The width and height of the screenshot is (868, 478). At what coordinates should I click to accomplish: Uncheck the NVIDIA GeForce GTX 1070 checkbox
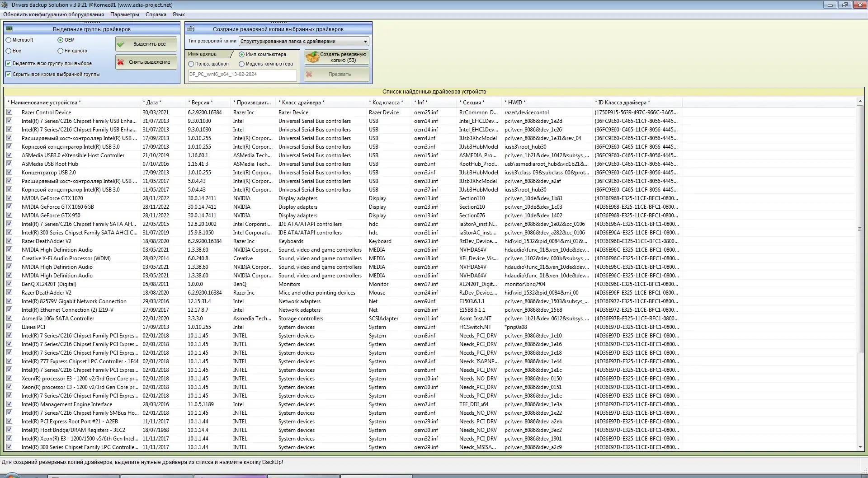[9, 198]
